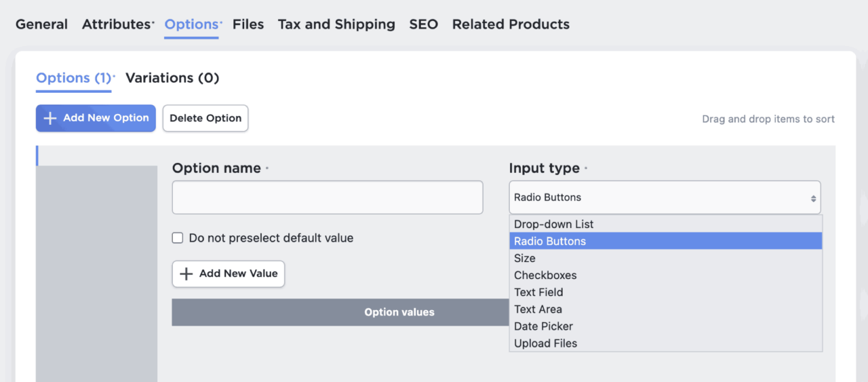Click the 'Drag and drop items to sort' text
868x382 pixels.
tap(768, 119)
